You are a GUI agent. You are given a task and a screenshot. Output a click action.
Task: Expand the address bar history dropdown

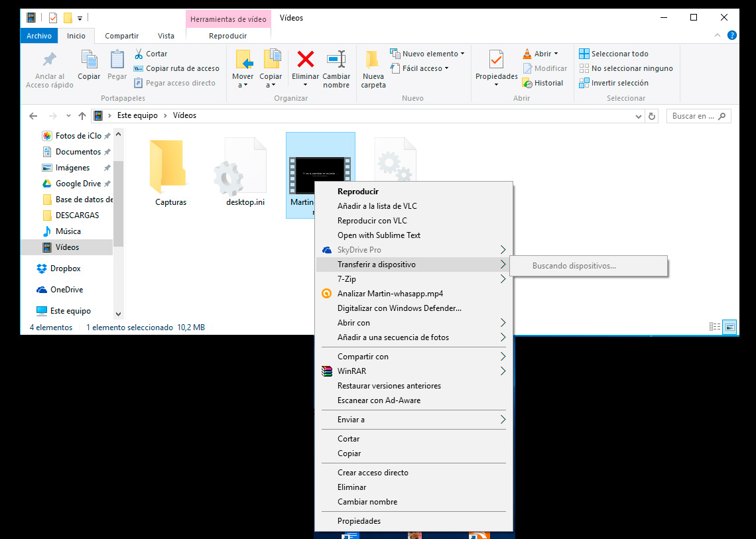pos(639,116)
